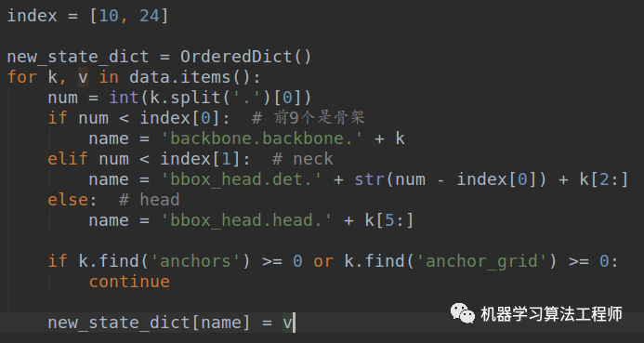
Task: Click the # neck comment
Action: click(303, 159)
